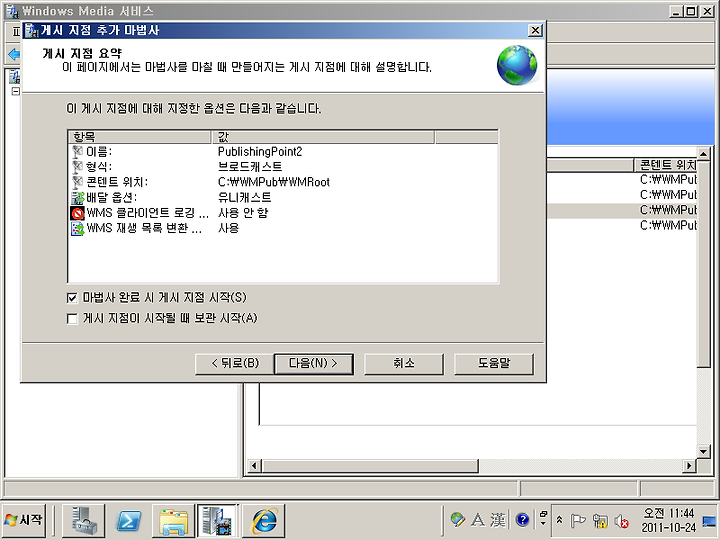Click the muted volume tray icon
This screenshot has width=720, height=540.
point(622,521)
